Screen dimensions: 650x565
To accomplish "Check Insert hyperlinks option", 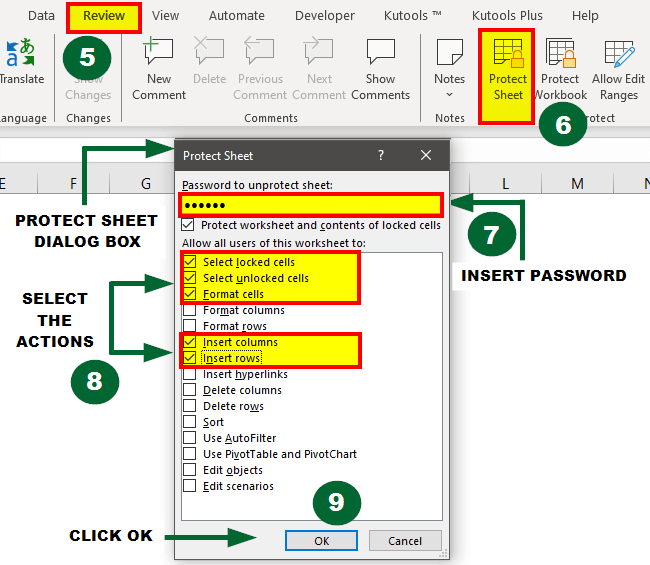I will pyautogui.click(x=190, y=374).
